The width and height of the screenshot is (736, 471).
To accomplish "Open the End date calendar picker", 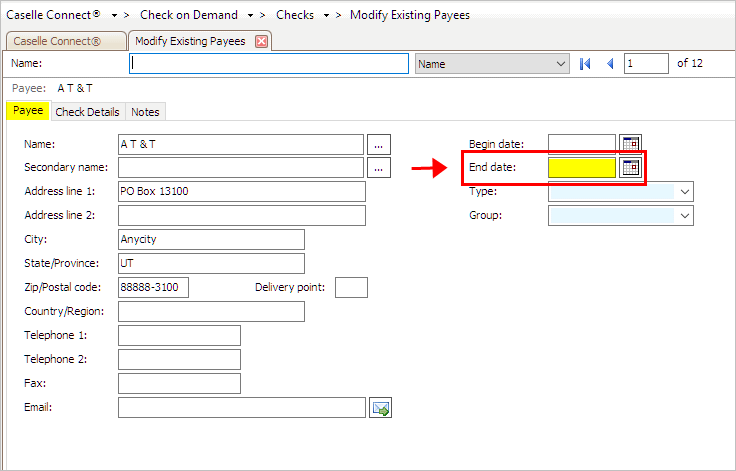I will pos(630,168).
